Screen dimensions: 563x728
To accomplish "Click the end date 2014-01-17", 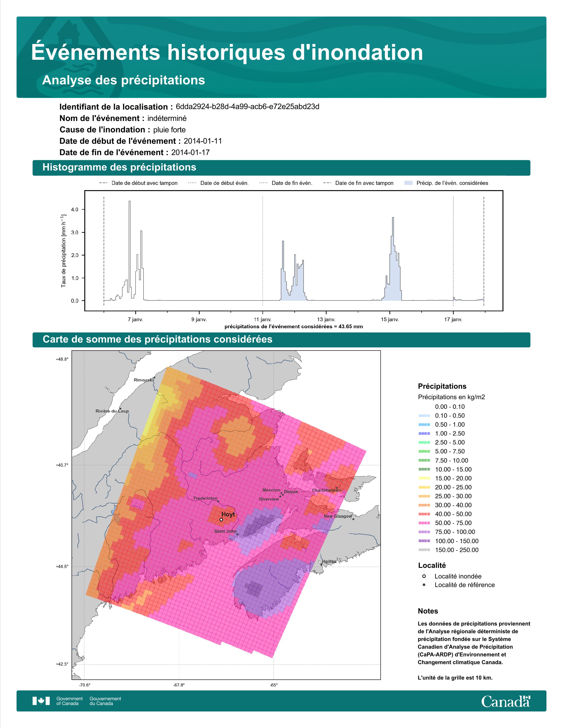I will click(x=191, y=152).
